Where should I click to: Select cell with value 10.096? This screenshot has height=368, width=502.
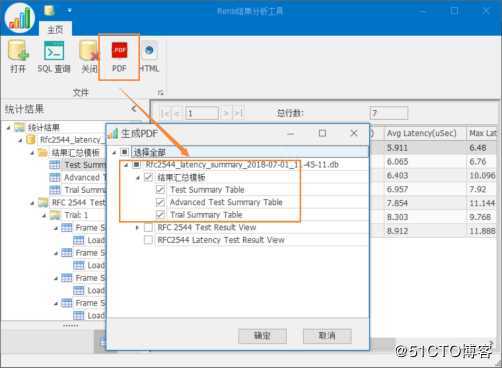pyautogui.click(x=482, y=176)
